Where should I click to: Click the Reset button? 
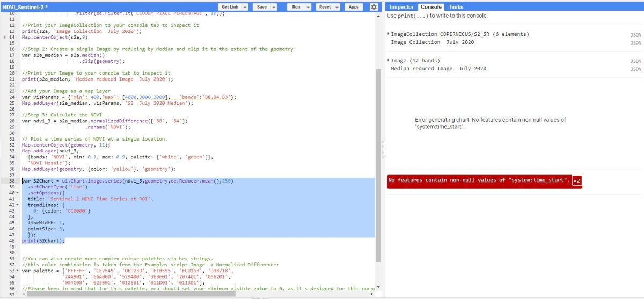[x=325, y=7]
